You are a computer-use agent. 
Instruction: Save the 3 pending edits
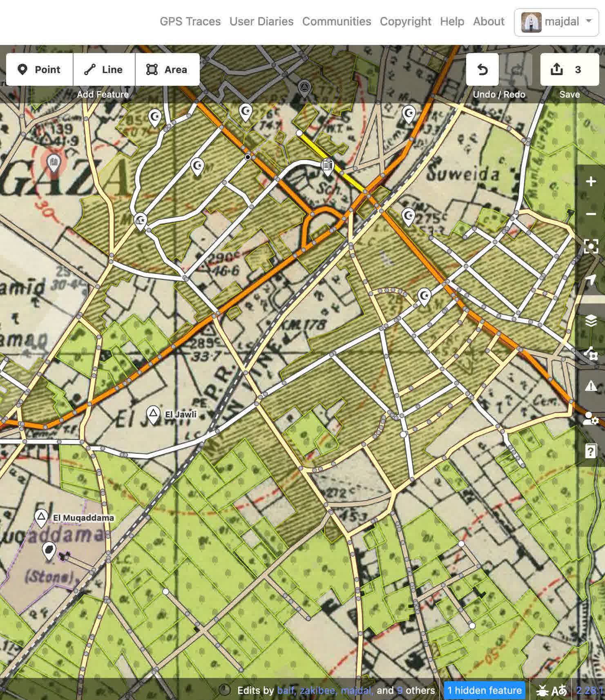tap(569, 69)
